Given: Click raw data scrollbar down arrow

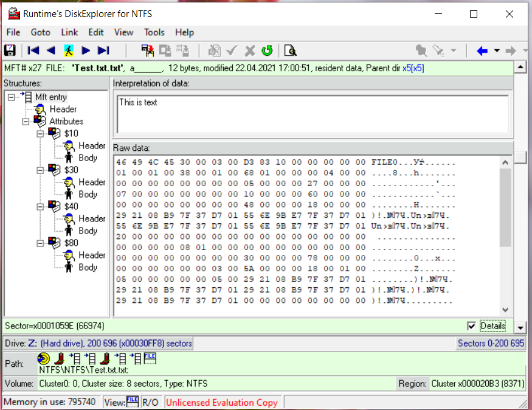Looking at the screenshot, I should pos(505,310).
